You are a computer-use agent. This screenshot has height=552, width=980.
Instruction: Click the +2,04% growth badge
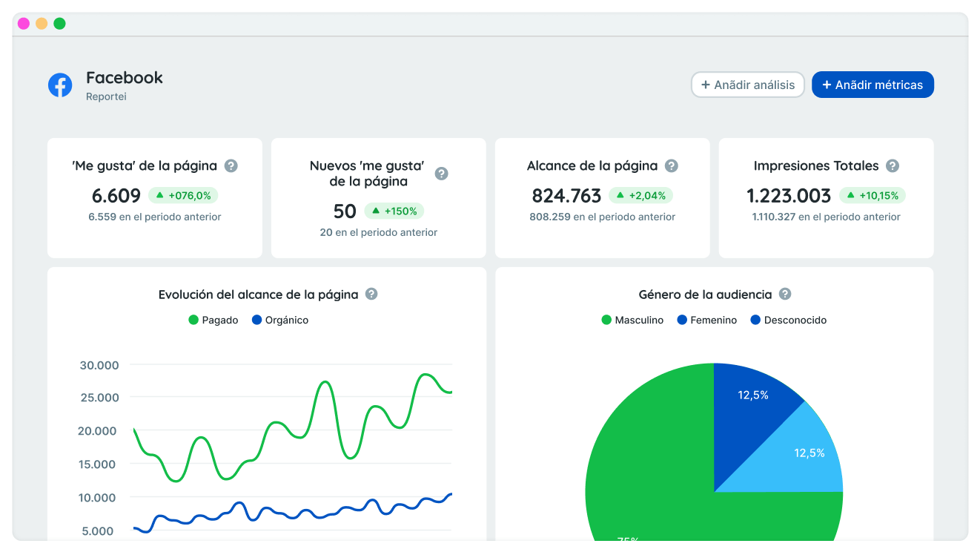click(641, 196)
